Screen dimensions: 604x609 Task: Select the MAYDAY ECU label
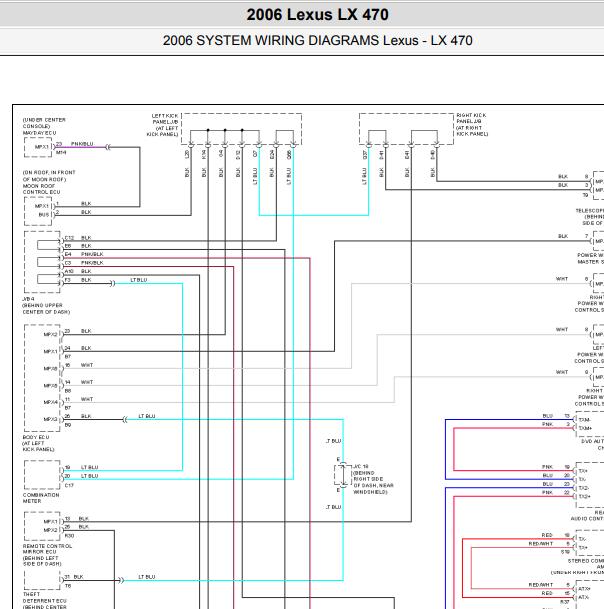pyautogui.click(x=39, y=133)
